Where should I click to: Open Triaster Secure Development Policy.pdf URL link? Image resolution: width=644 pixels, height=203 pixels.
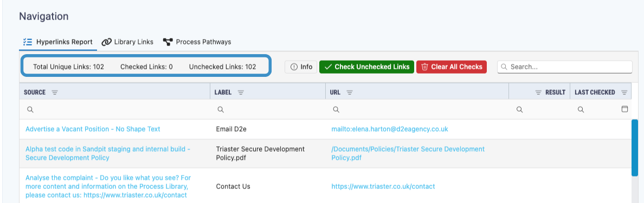tap(408, 153)
